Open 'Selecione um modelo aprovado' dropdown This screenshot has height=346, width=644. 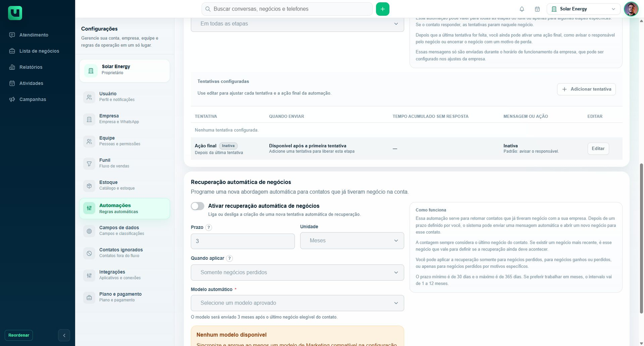coord(297,303)
